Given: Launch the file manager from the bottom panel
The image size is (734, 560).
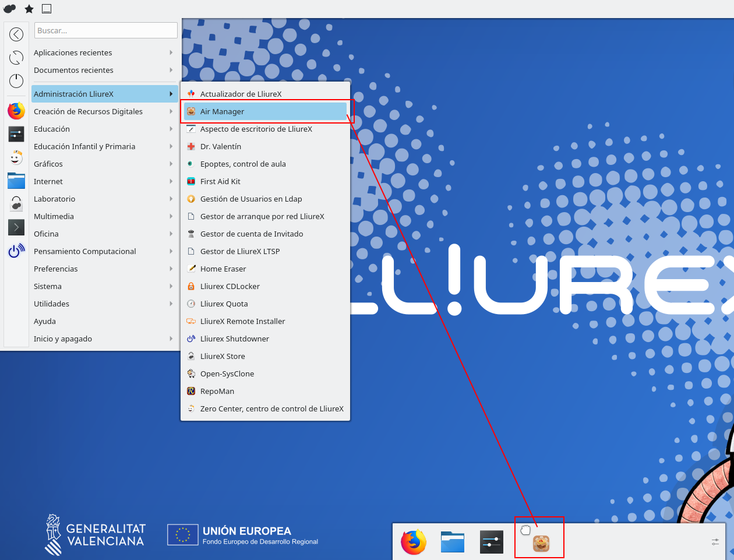Looking at the screenshot, I should [453, 542].
